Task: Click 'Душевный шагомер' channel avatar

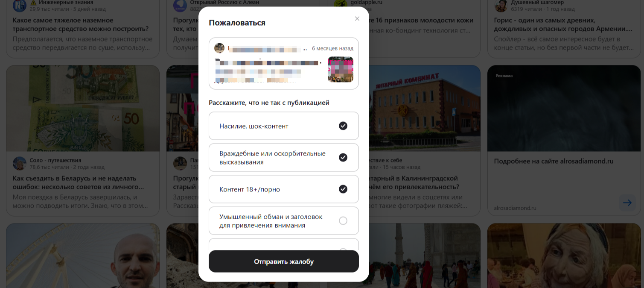Action: click(501, 6)
